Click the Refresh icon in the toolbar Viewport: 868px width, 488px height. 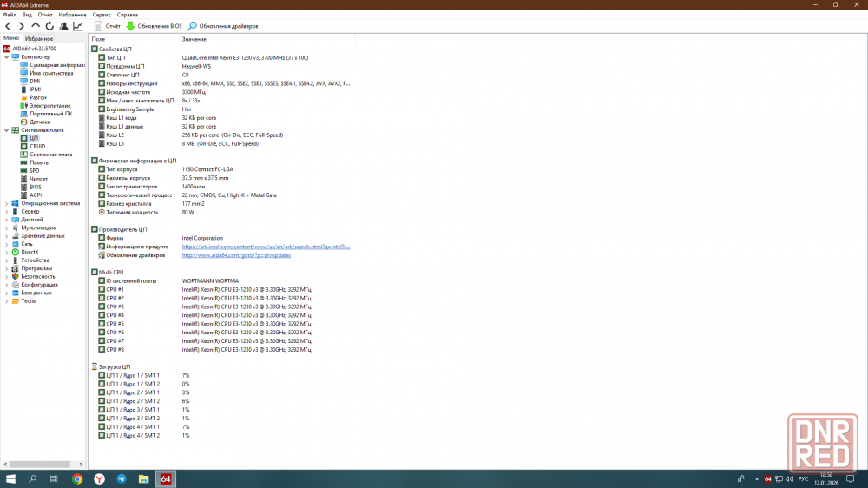point(49,26)
